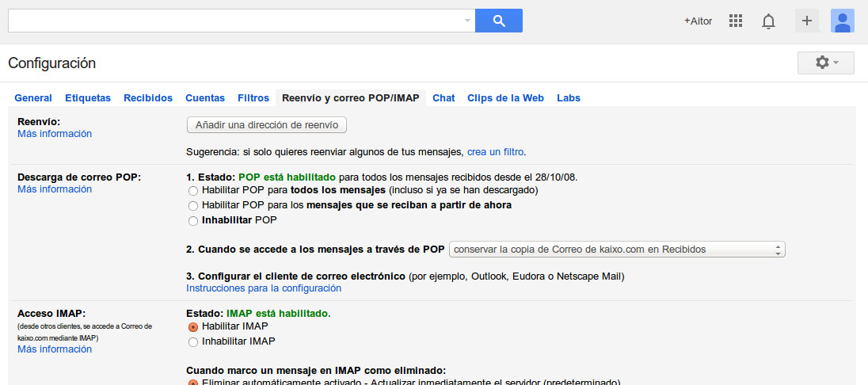Open the notifications bell
The height and width of the screenshot is (385, 868).
(x=767, y=21)
